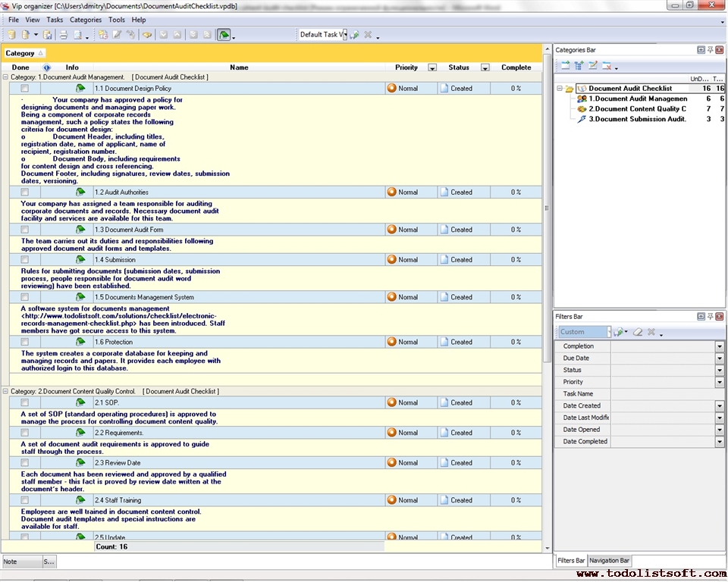The image size is (728, 582).
Task: Click the Task Name filter field
Action: pyautogui.click(x=662, y=394)
